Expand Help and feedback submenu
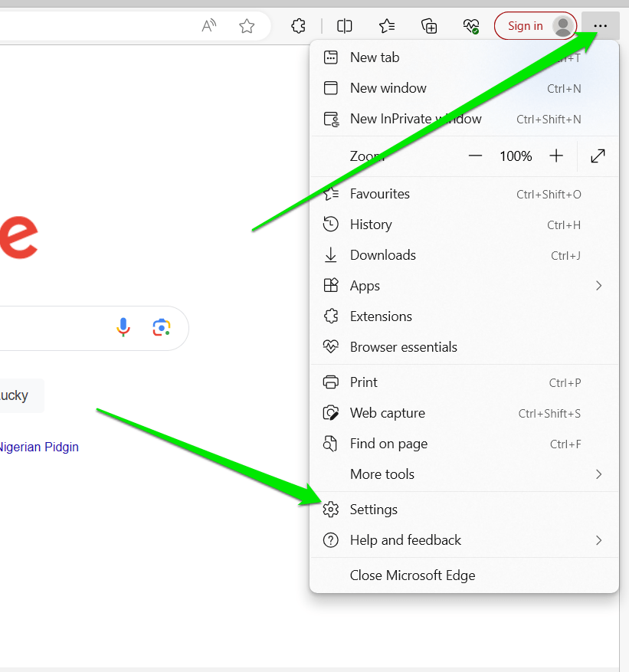This screenshot has height=672, width=629. 464,540
